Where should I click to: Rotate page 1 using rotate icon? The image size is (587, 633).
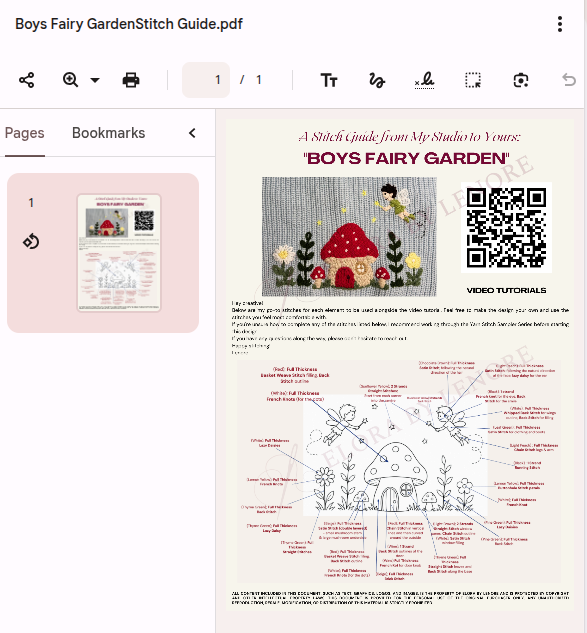coord(31,242)
